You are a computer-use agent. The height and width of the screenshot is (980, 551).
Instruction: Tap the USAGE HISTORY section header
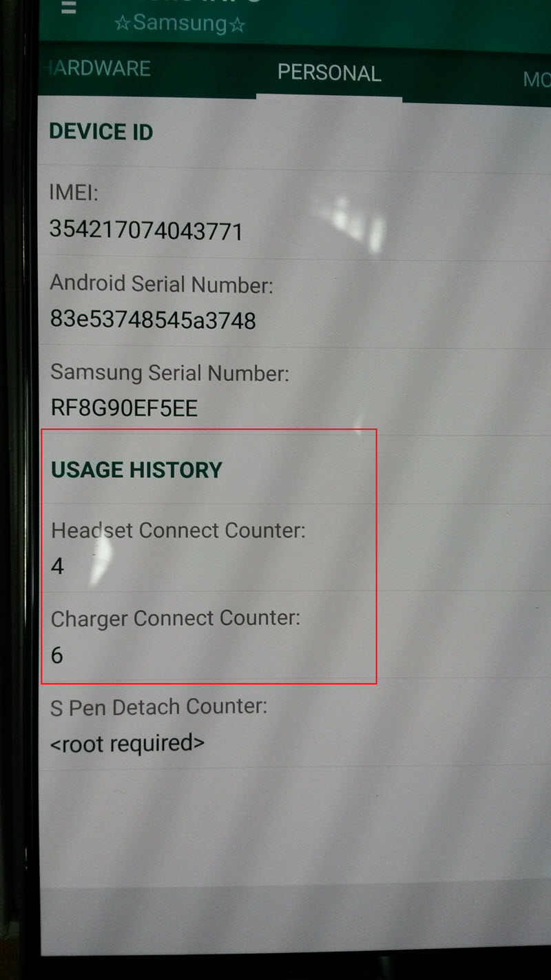point(136,470)
